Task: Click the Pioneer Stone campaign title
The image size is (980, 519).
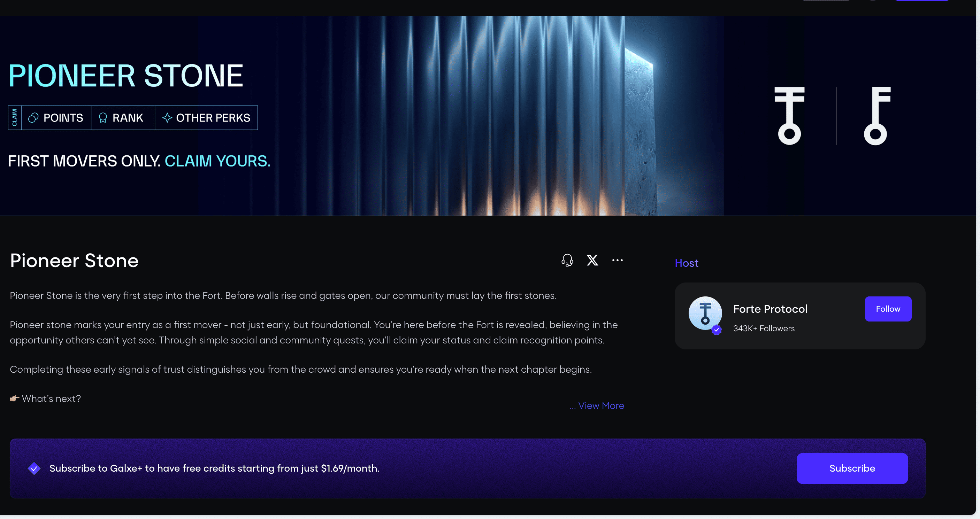Action: [x=74, y=261]
